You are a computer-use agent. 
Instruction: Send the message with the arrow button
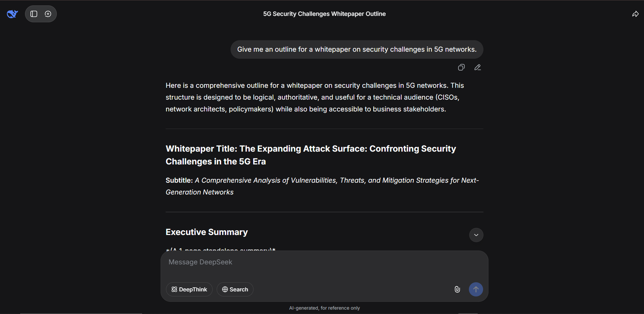476,289
